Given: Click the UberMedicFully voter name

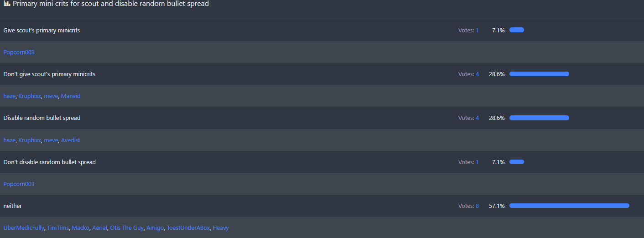Looking at the screenshot, I should 24,228.
